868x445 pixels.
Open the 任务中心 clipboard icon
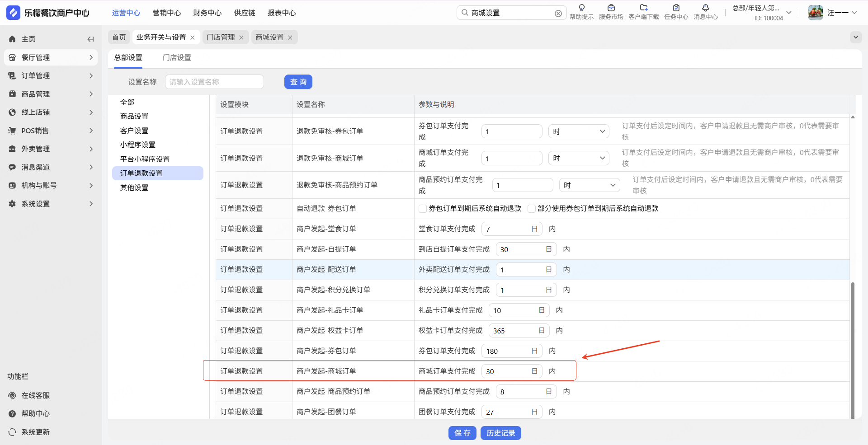[x=676, y=8]
